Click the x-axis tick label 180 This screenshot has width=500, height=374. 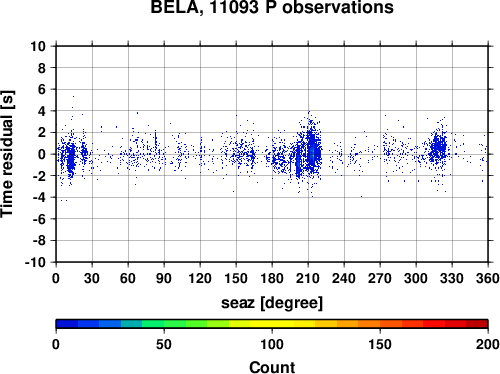tap(272, 278)
